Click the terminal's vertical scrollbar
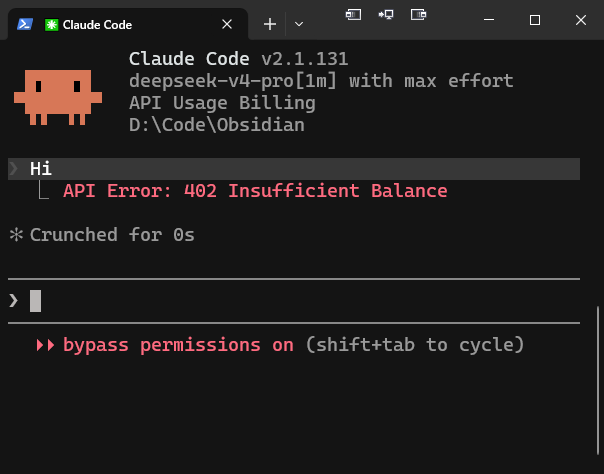 coord(598,380)
